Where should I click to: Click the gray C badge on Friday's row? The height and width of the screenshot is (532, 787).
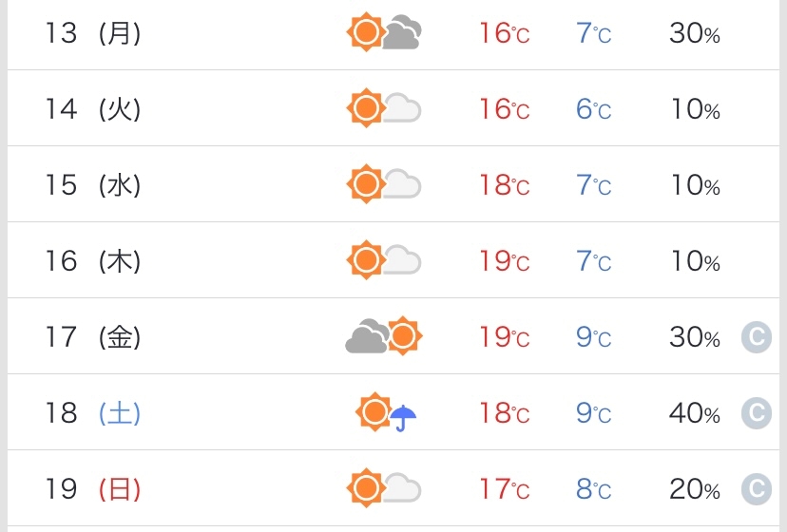[x=757, y=337]
